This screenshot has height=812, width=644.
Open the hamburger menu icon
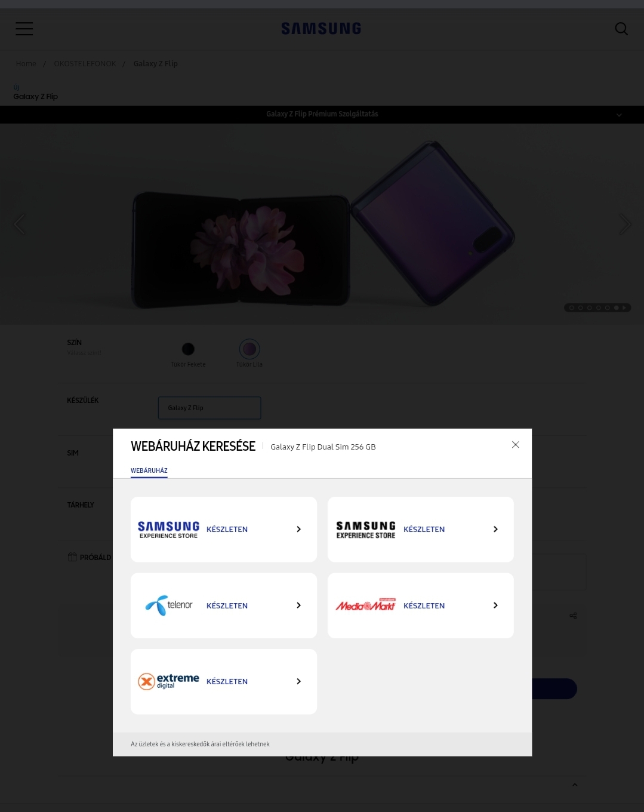click(x=24, y=29)
